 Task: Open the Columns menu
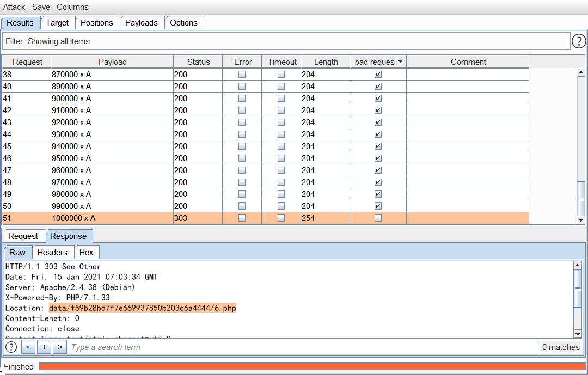[x=73, y=7]
